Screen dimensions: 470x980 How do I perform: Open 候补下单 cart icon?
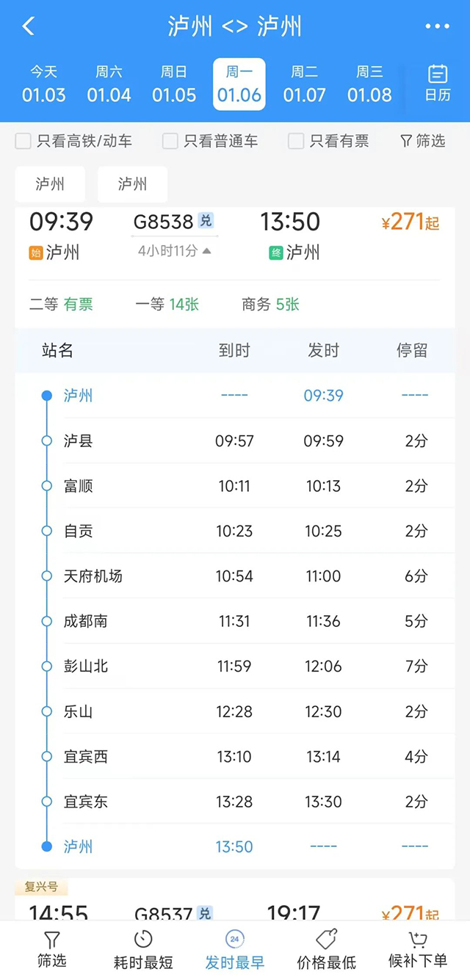418,940
